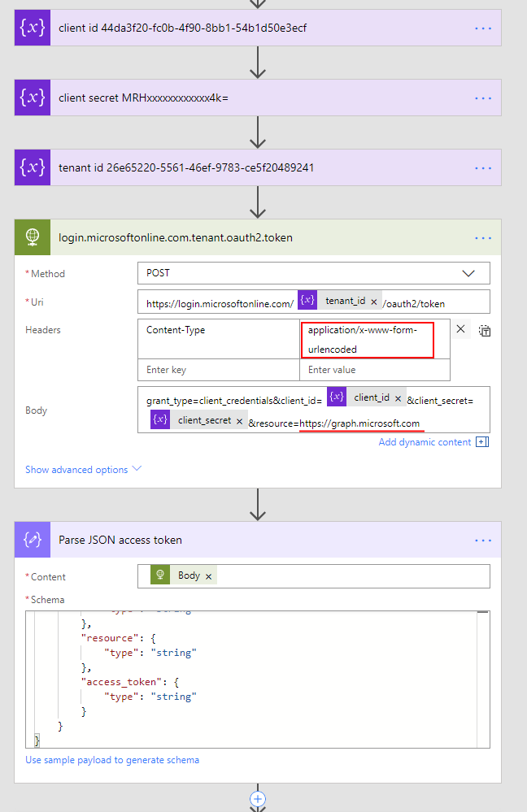Remove client_secret token from Body
The height and width of the screenshot is (812, 527).
point(240,421)
